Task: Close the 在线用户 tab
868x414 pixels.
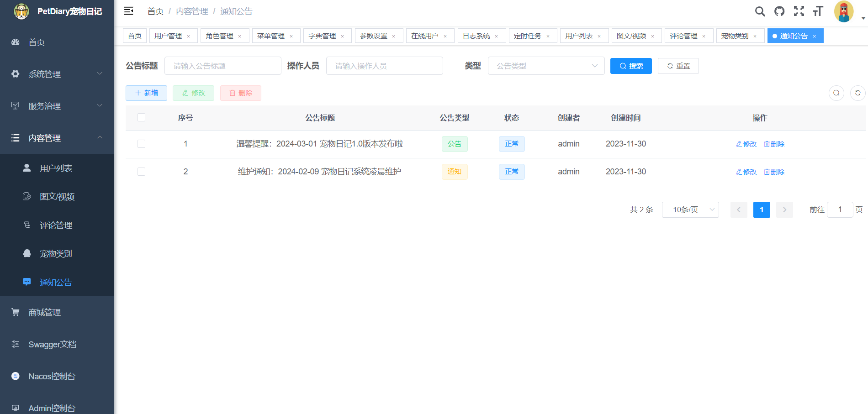Action: tap(445, 36)
